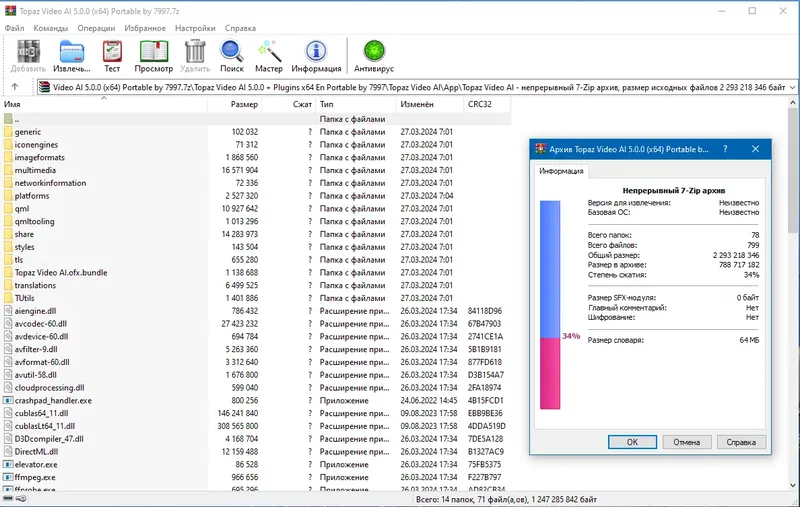Confirm dialog with OK button
Image resolution: width=800 pixels, height=507 pixels.
pyautogui.click(x=632, y=442)
